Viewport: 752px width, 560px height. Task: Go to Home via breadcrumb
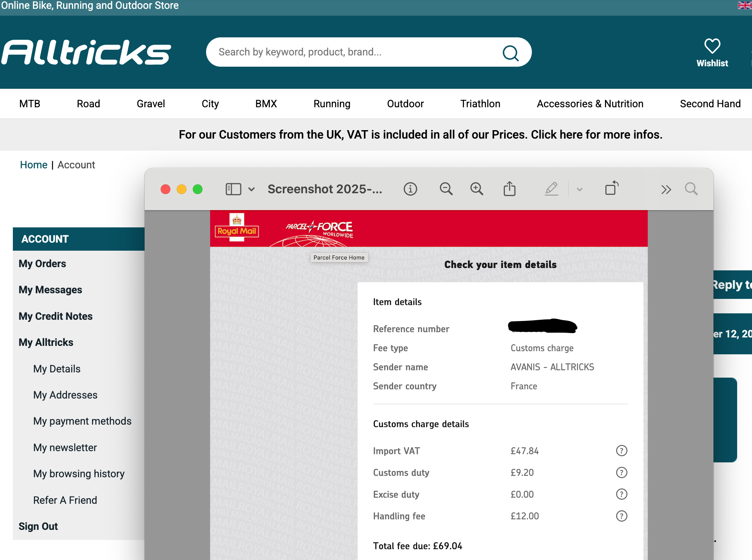click(x=34, y=165)
